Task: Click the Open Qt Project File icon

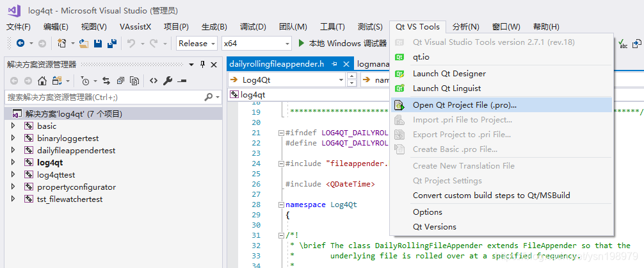Action: (399, 105)
